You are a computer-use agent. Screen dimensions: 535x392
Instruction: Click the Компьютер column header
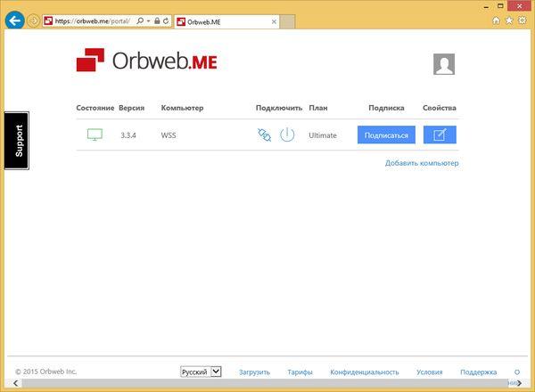pos(182,108)
